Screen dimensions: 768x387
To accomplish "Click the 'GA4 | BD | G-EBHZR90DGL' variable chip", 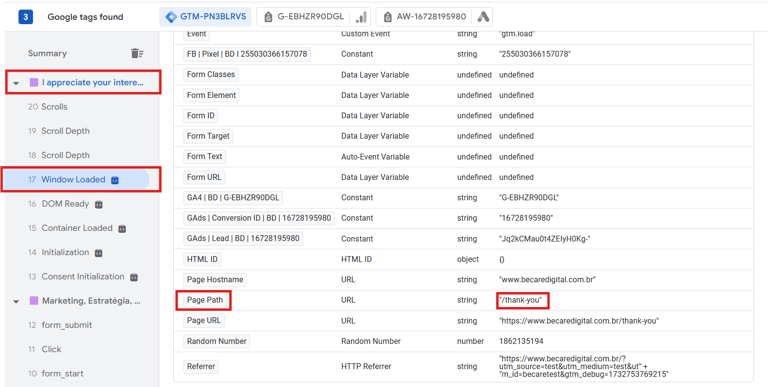I will (233, 197).
